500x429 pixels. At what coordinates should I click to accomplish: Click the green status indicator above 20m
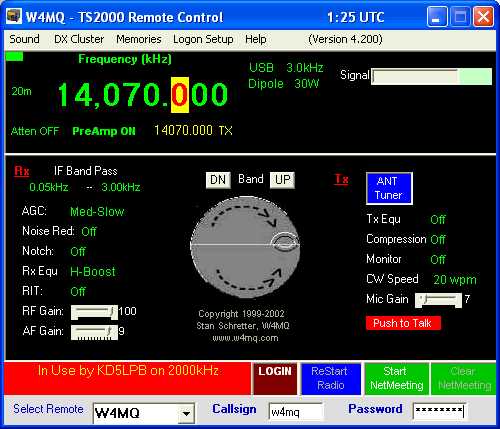coord(15,57)
